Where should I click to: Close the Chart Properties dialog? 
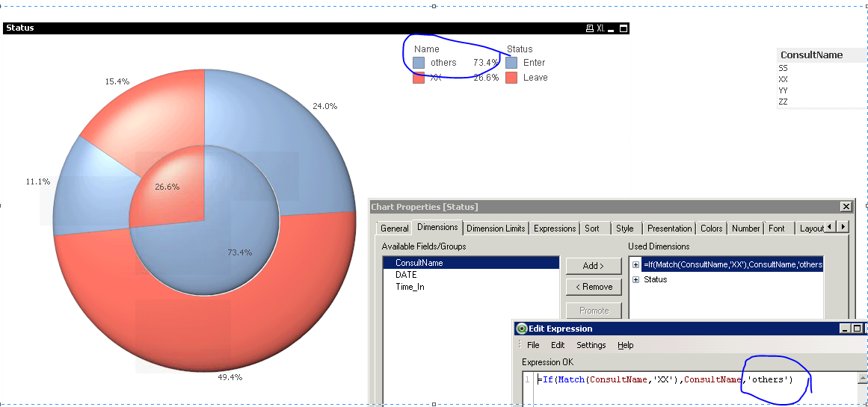point(846,207)
